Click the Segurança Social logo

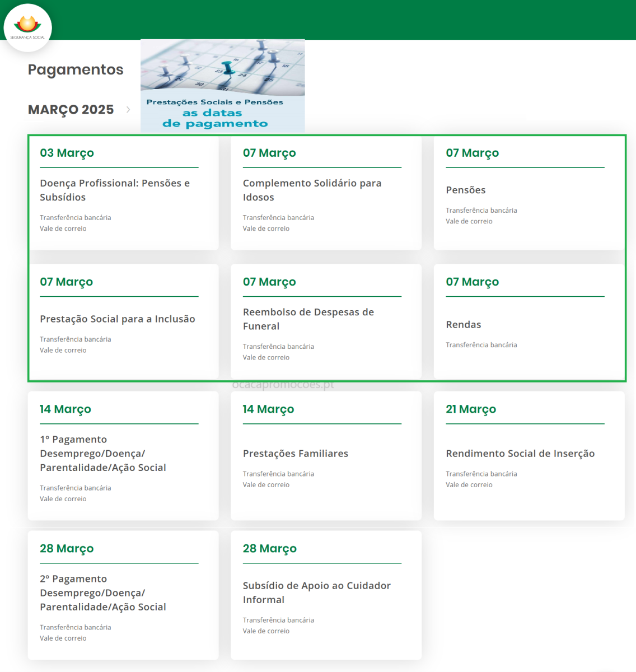(27, 27)
